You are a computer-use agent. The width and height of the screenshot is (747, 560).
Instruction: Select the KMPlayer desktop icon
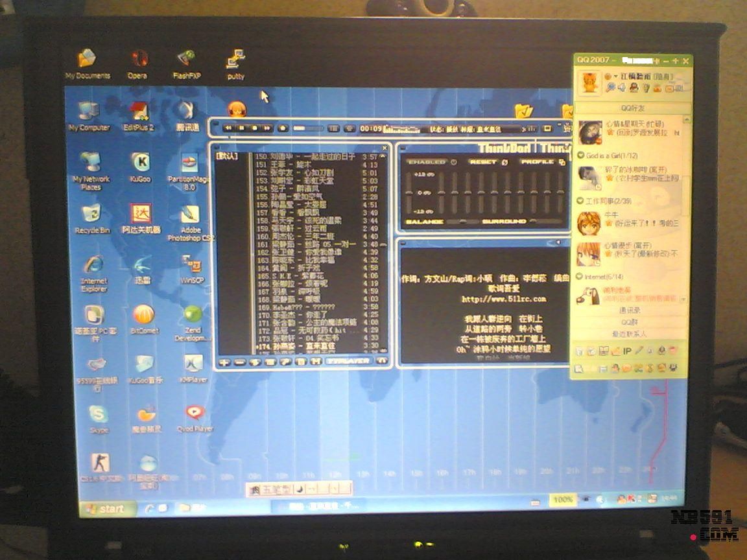point(193,369)
